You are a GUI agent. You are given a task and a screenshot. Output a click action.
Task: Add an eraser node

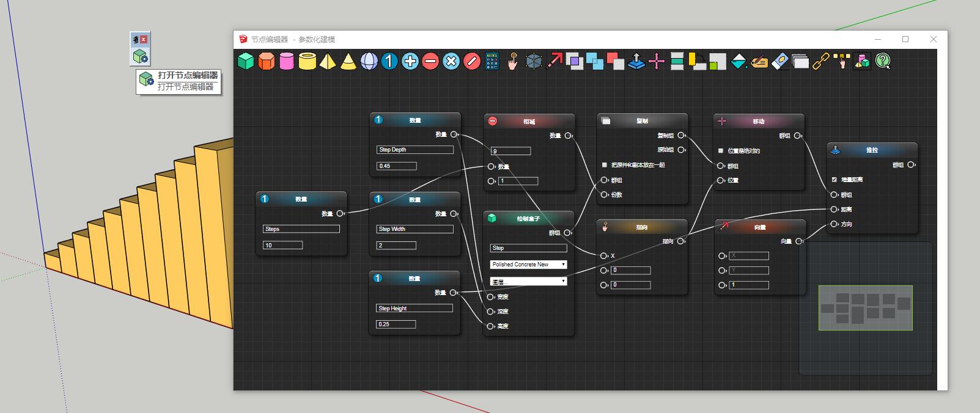point(780,61)
